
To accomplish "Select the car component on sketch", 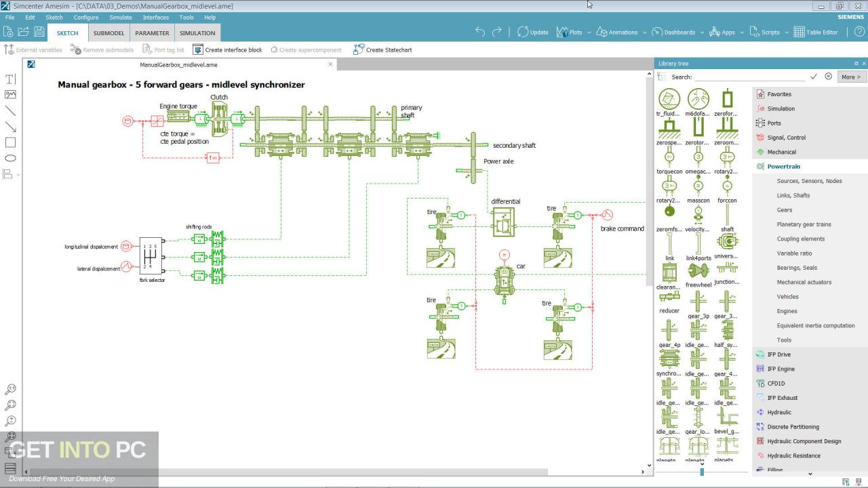I will (504, 281).
